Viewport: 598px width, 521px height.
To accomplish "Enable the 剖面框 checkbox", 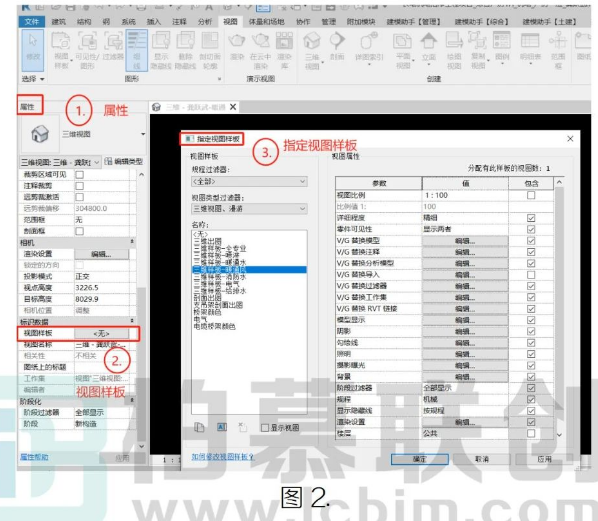I will click(x=79, y=231).
